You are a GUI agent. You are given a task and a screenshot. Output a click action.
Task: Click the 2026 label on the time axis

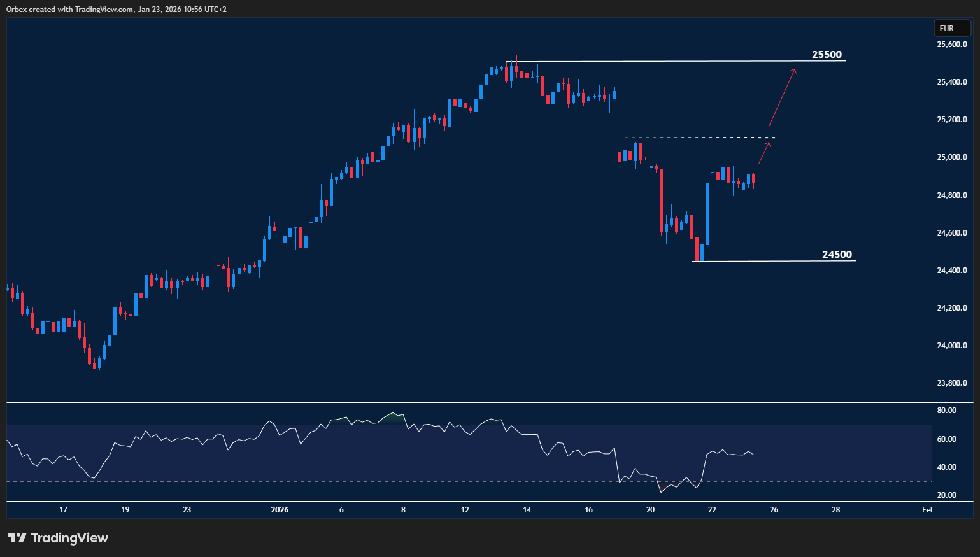pos(280,510)
